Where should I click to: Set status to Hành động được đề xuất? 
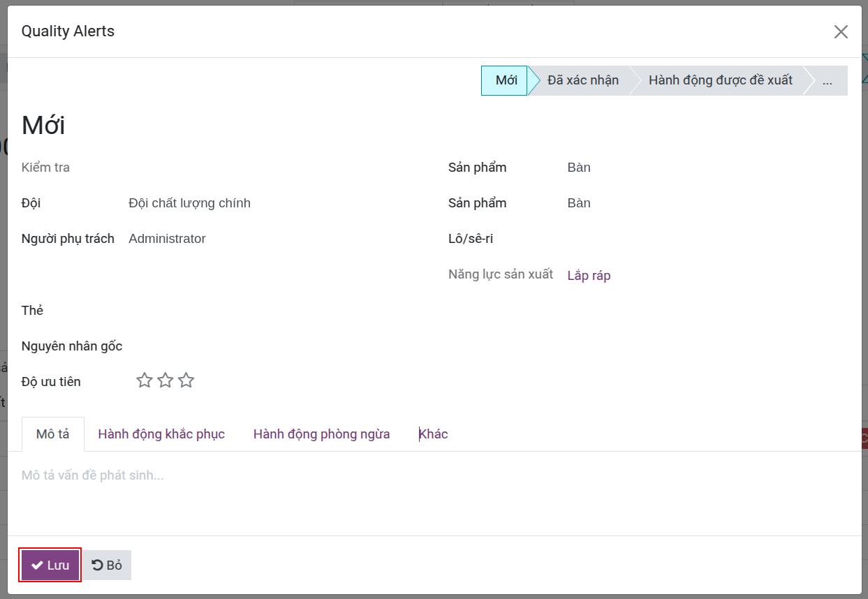[x=721, y=80]
